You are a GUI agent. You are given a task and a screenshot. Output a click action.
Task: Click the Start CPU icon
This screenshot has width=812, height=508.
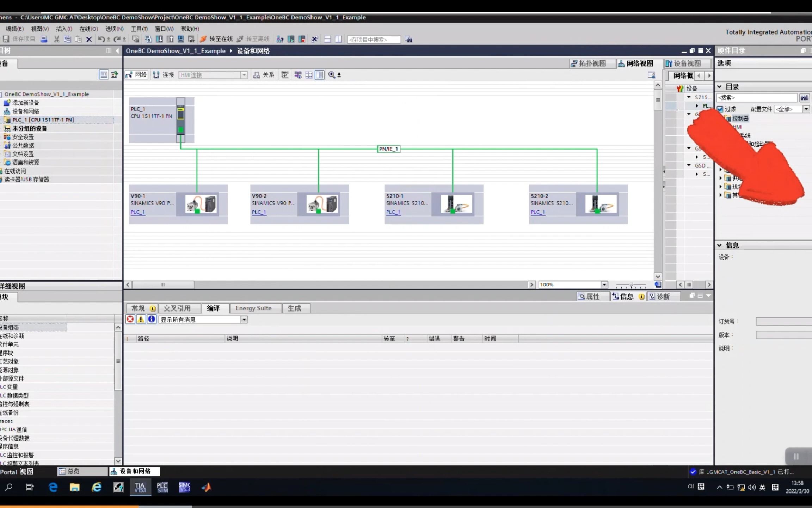291,39
